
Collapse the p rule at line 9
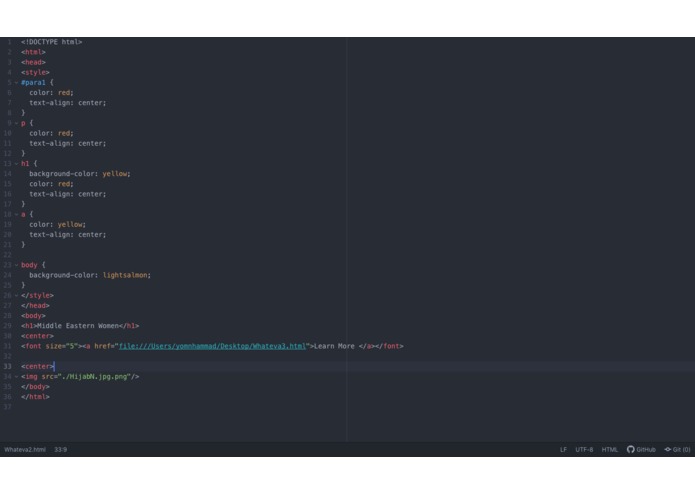[16, 123]
